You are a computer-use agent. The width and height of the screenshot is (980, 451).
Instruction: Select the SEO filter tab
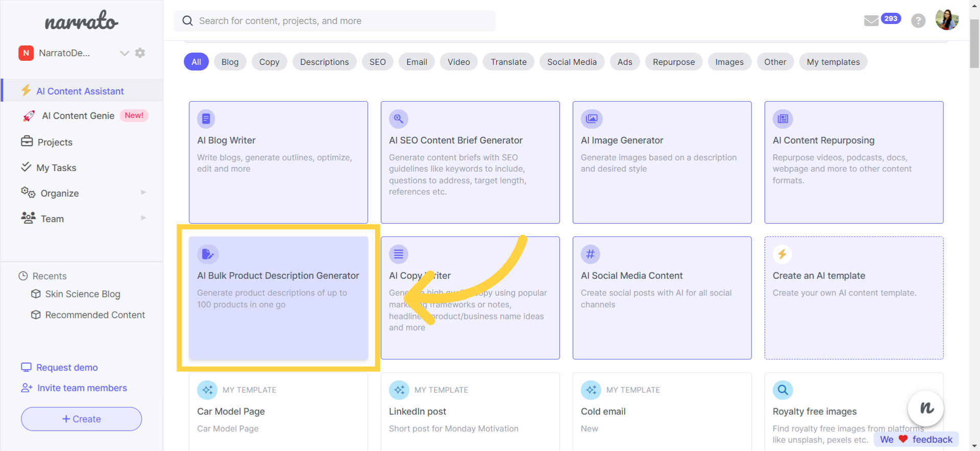click(378, 62)
